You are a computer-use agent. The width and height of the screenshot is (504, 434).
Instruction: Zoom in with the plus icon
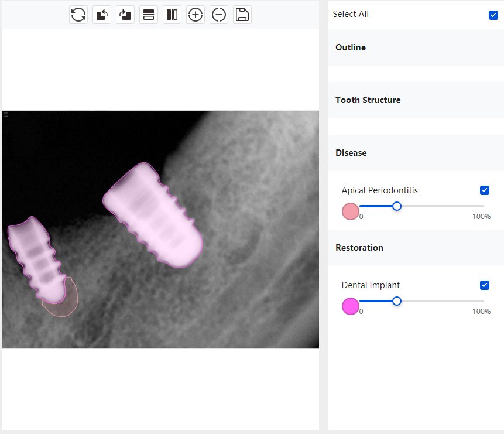pos(196,15)
